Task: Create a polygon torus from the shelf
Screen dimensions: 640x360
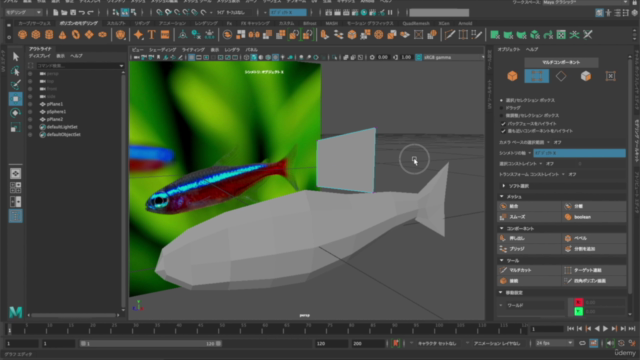Action: point(76,35)
